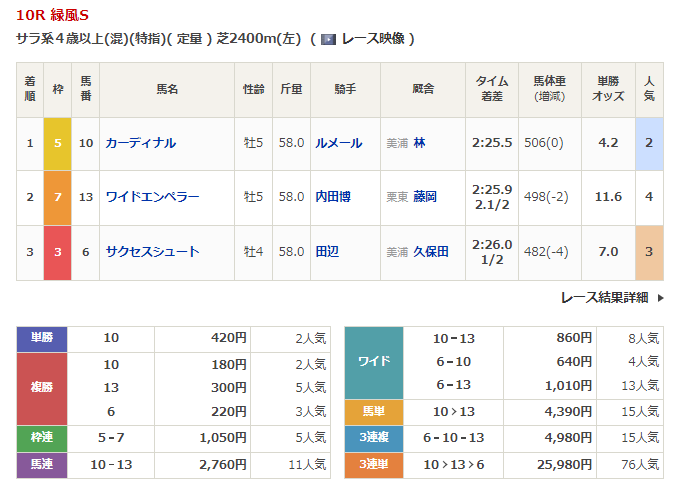Image resolution: width=680 pixels, height=485 pixels.
Task: Open horse カーディナル profile link
Action: (140, 143)
